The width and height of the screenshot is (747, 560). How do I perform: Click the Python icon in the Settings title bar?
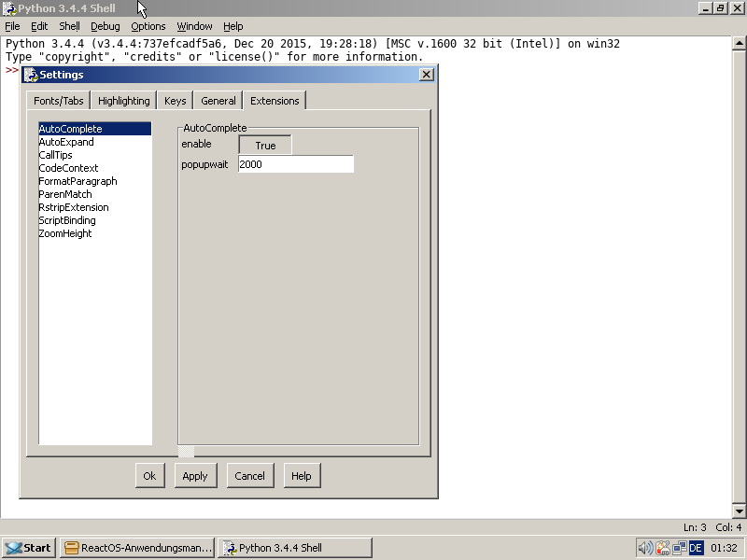(31, 75)
